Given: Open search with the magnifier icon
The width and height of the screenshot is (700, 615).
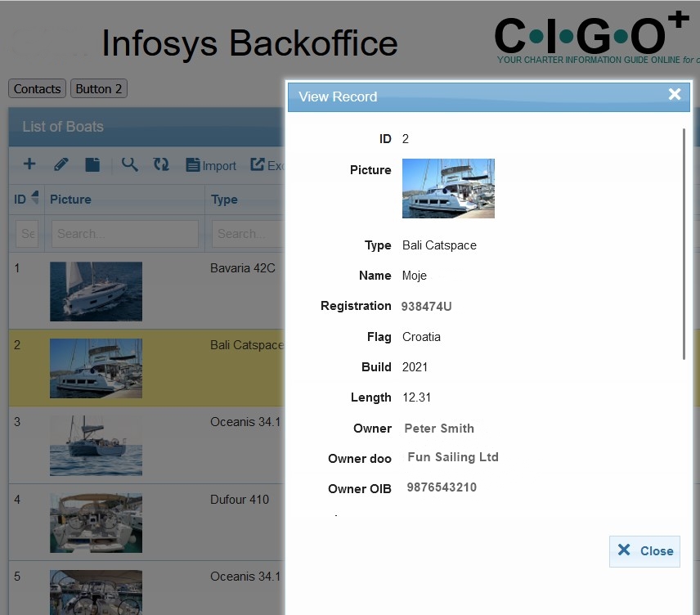Looking at the screenshot, I should click(129, 164).
